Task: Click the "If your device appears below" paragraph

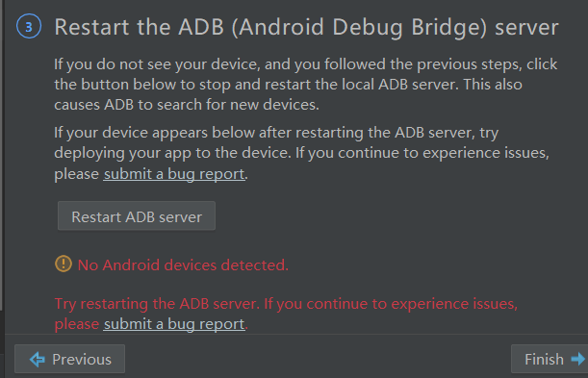Action: 301,153
